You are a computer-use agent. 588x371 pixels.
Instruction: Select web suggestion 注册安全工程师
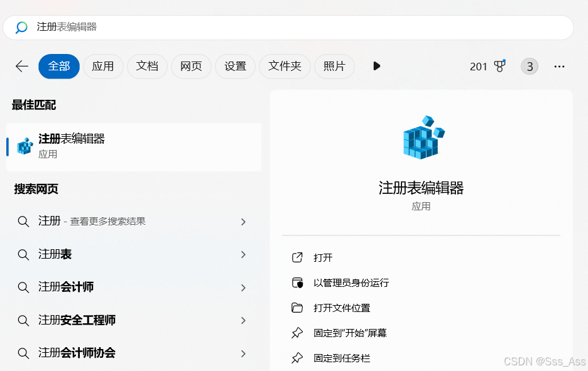(x=134, y=320)
